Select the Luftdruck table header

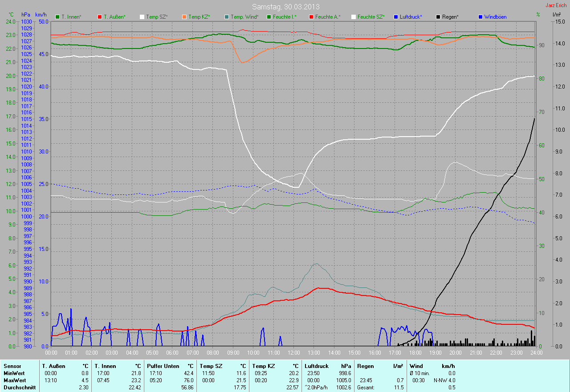(x=316, y=366)
